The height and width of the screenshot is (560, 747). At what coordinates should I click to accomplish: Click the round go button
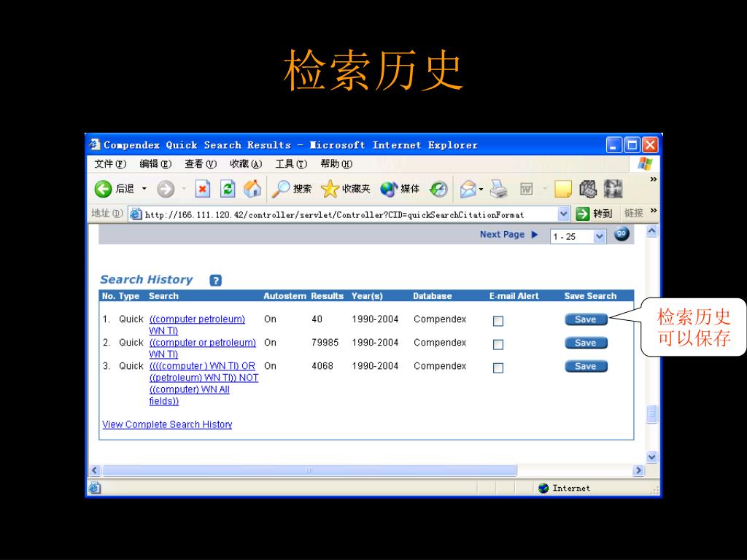pyautogui.click(x=622, y=234)
